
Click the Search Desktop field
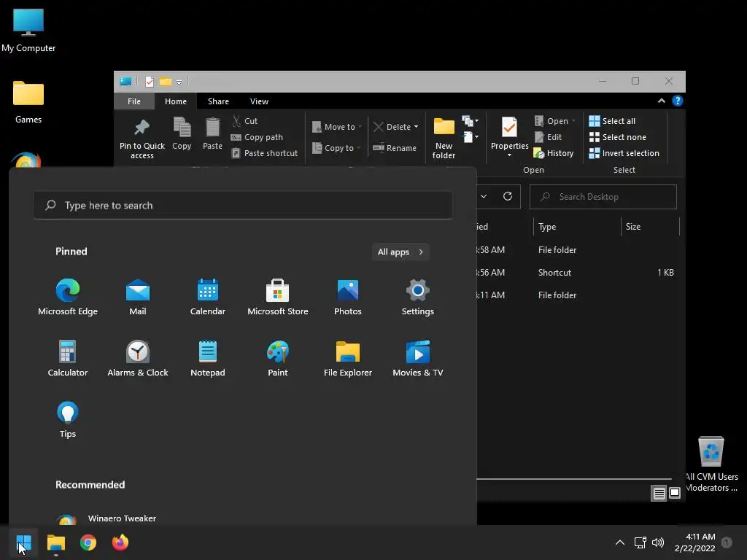point(603,197)
